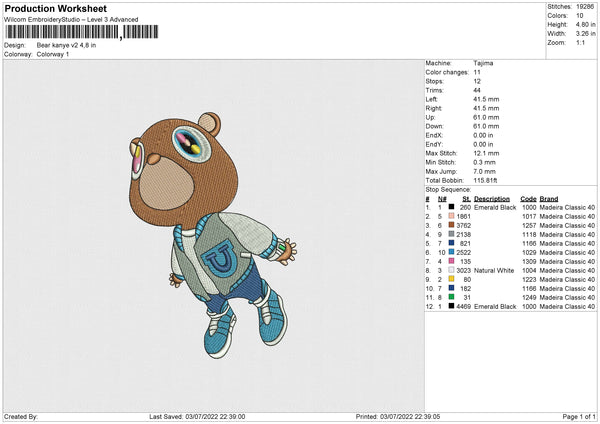600x424 pixels.
Task: Select the peach swatch with 1861 stitches
Action: pos(452,216)
